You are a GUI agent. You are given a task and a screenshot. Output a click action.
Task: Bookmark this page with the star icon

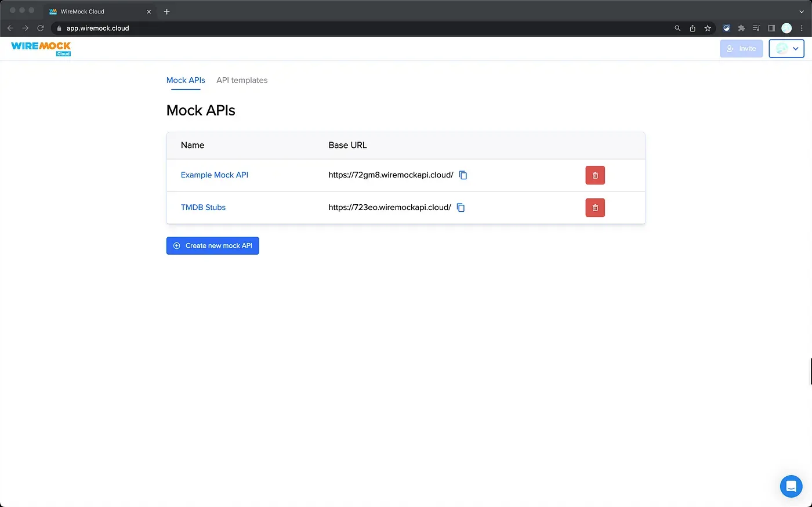click(x=708, y=28)
